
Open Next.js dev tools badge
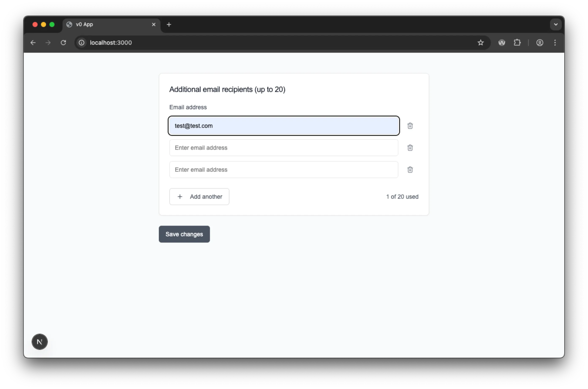[x=40, y=342]
